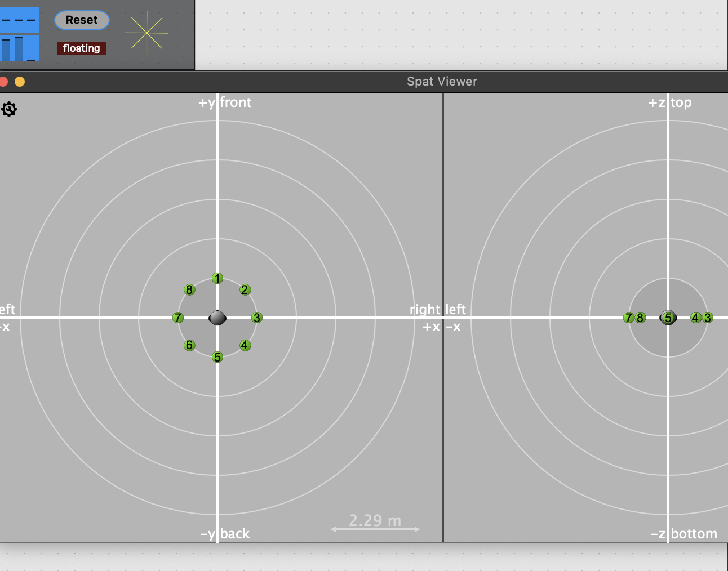The image size is (728, 571).
Task: Click the 'right +x' label in top view
Action: click(425, 318)
